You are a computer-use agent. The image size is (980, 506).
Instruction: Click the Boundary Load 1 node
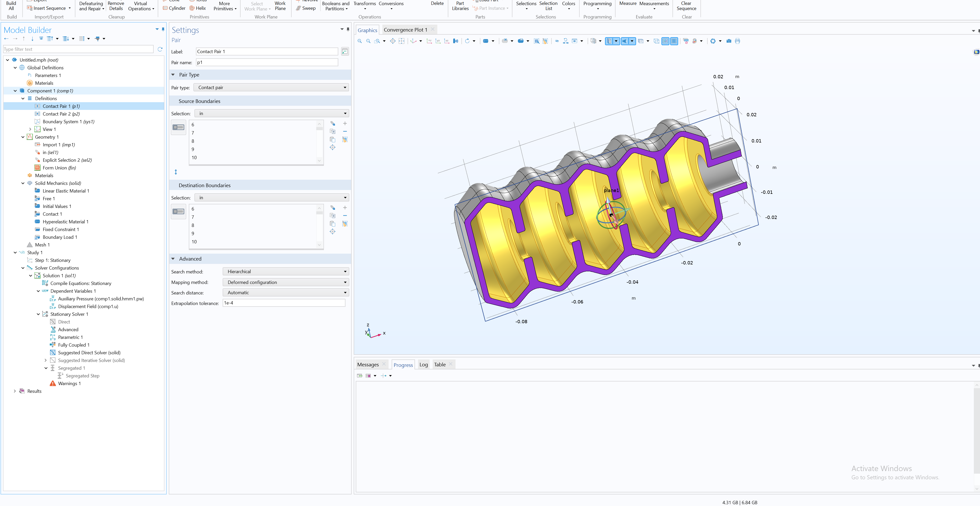click(x=60, y=237)
